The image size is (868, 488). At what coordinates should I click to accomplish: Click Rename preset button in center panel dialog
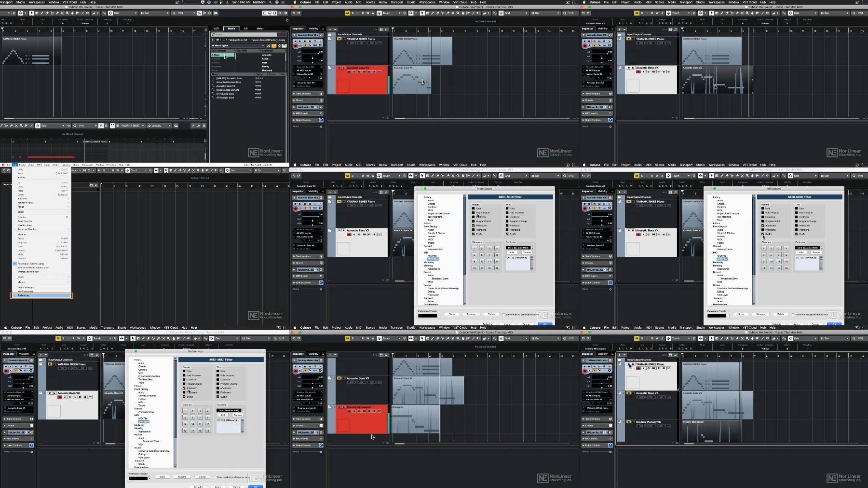(x=472, y=314)
